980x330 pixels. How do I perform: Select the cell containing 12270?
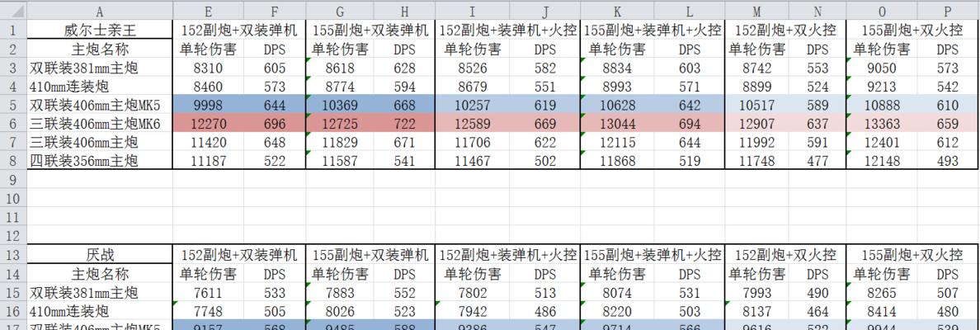208,124
